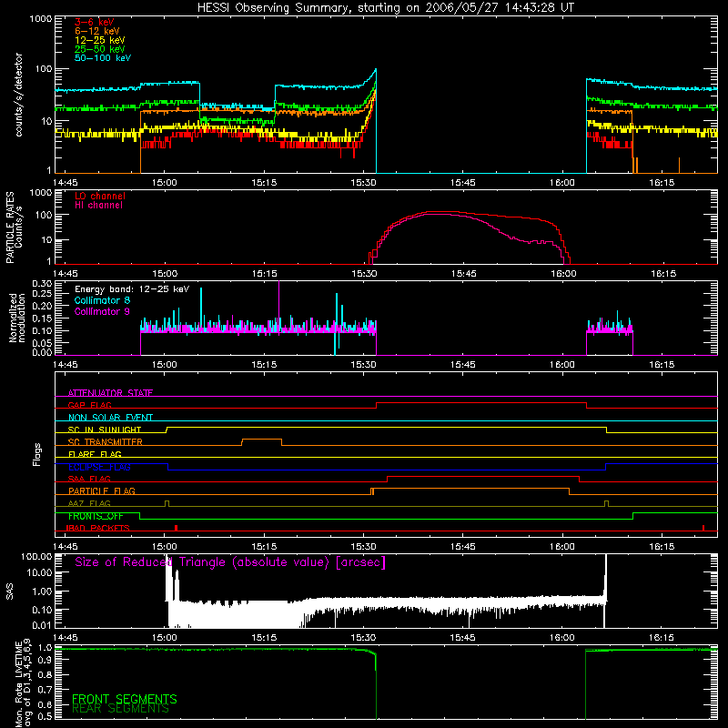Select the Collimator 8 legend entry

click(x=102, y=300)
